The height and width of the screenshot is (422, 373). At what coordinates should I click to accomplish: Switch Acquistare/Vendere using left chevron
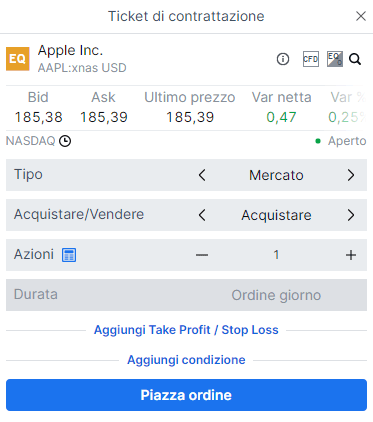pos(202,215)
